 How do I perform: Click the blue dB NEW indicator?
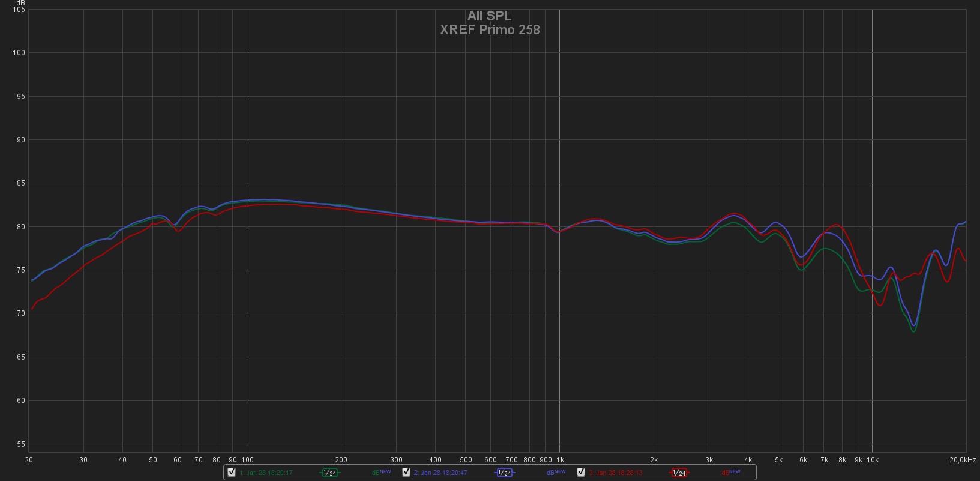click(x=556, y=473)
